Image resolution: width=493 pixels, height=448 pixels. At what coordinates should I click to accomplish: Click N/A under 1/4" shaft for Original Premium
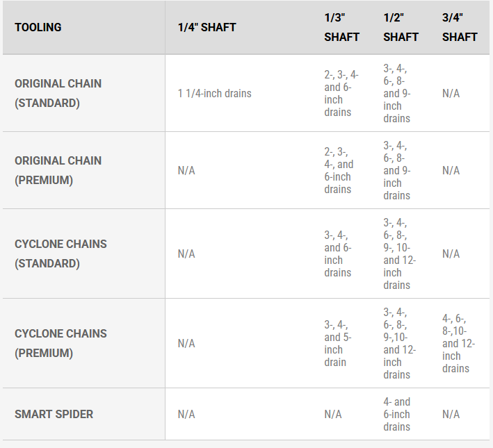coord(186,170)
